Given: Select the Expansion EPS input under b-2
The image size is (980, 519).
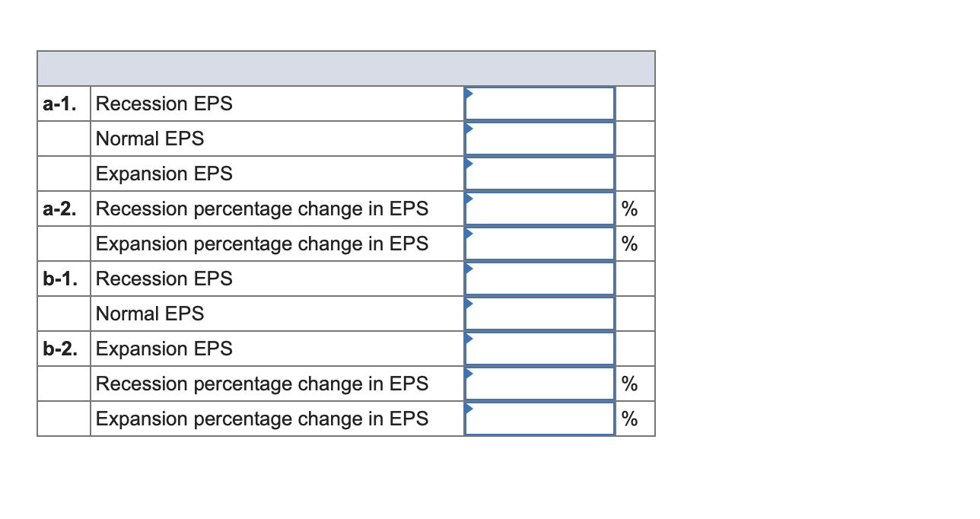Looking at the screenshot, I should [540, 349].
